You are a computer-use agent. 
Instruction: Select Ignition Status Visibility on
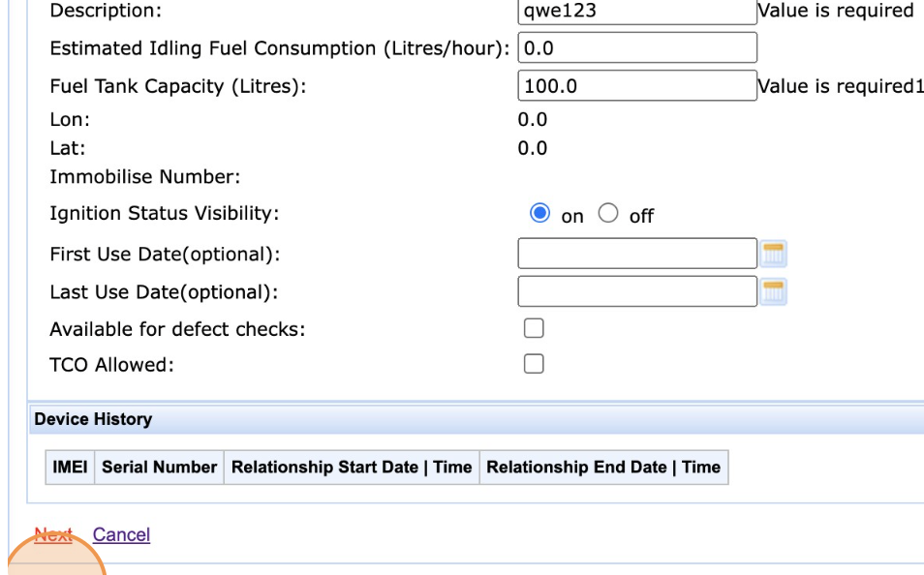point(539,213)
